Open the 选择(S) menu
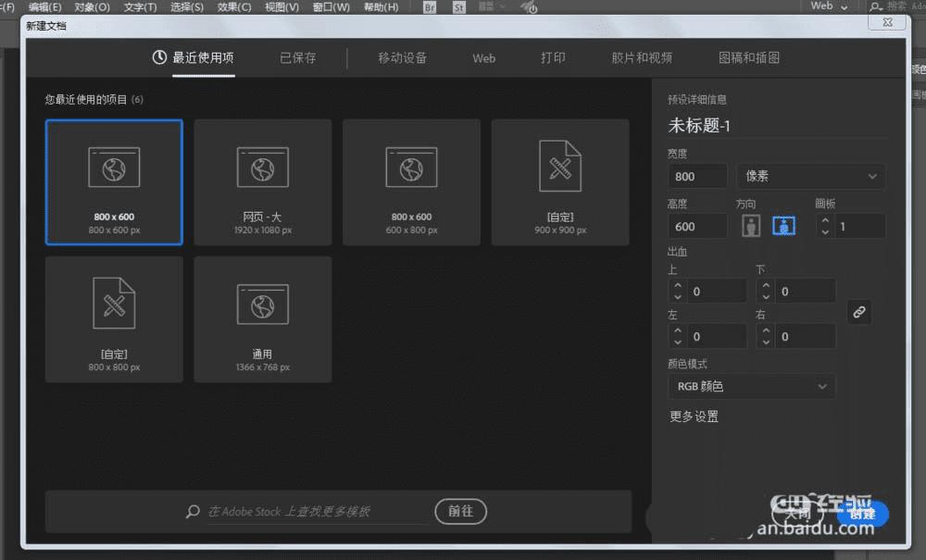926x560 pixels. coord(187,7)
